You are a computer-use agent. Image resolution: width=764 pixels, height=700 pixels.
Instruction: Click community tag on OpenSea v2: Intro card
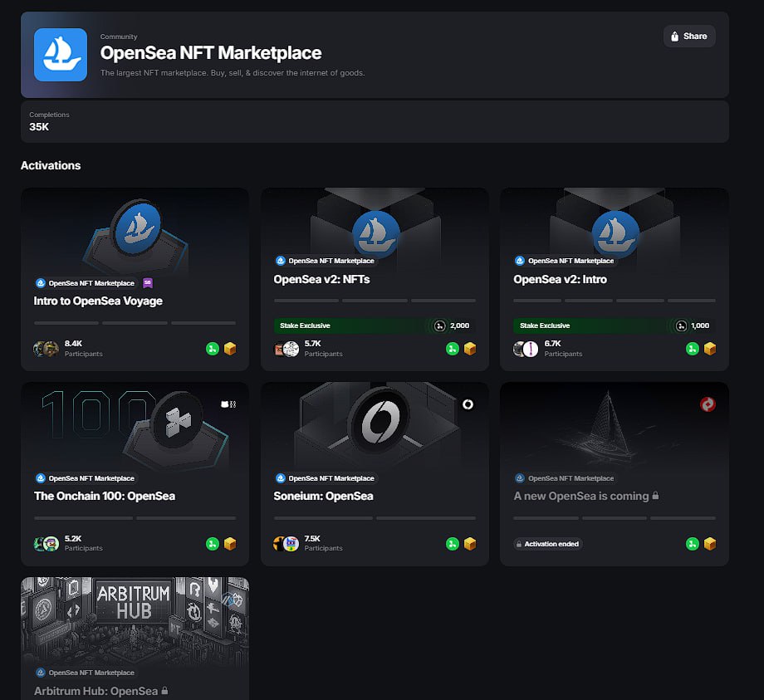click(x=565, y=261)
